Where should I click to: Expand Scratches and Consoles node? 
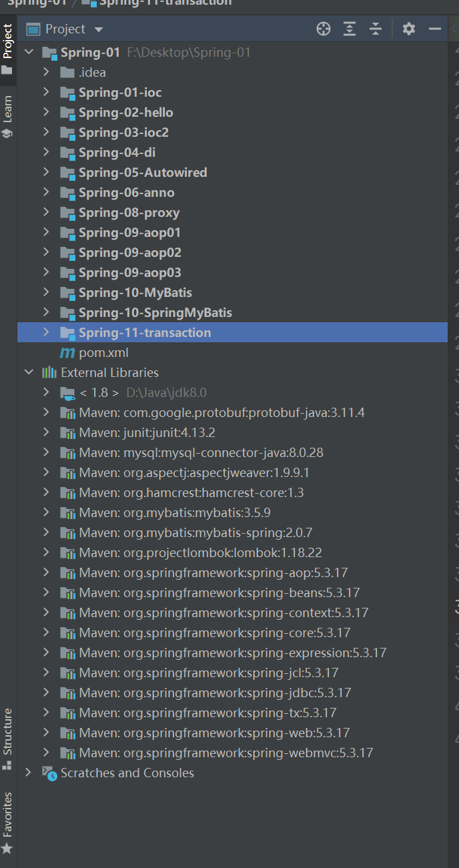pyautogui.click(x=29, y=773)
